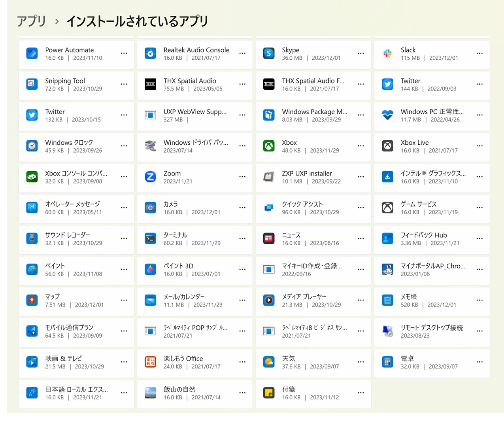Image resolution: width=504 pixels, height=427 pixels.
Task: Open the three-dot menu for 付箋
Action: pyautogui.click(x=361, y=393)
